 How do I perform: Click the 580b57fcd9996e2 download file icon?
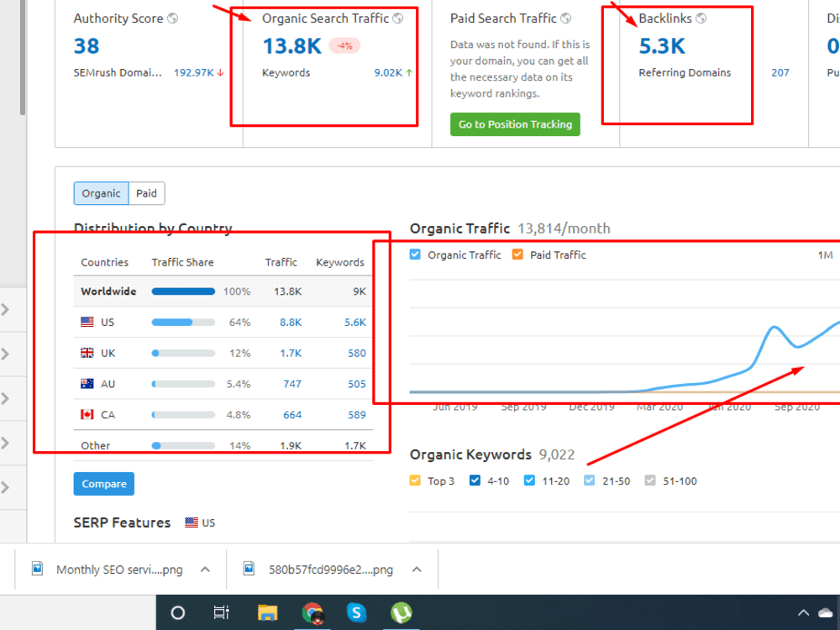[x=249, y=569]
